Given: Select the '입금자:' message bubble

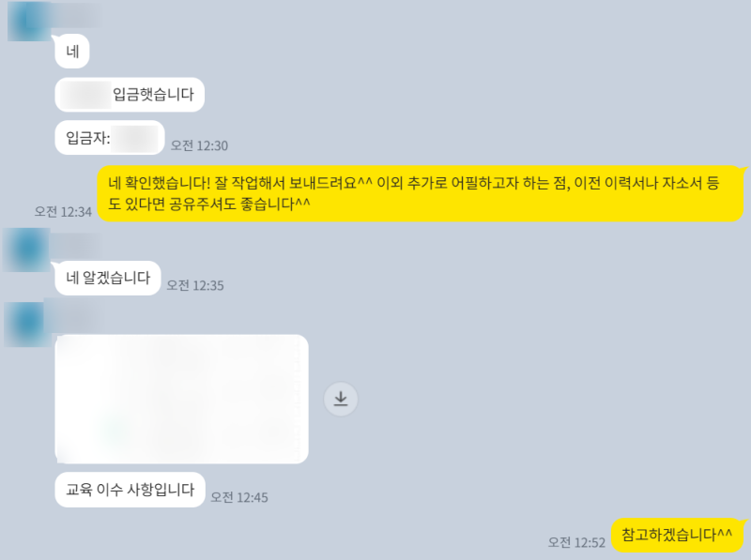Looking at the screenshot, I should coord(110,138).
